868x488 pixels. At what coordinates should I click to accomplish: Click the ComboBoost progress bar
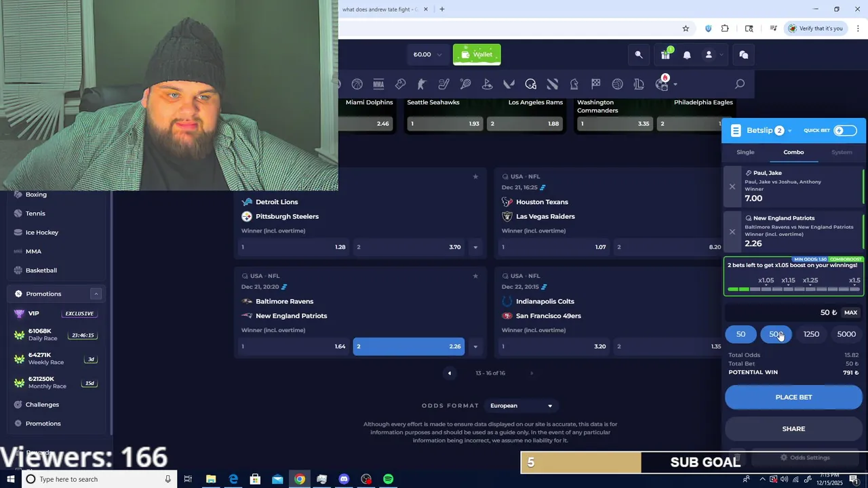793,289
